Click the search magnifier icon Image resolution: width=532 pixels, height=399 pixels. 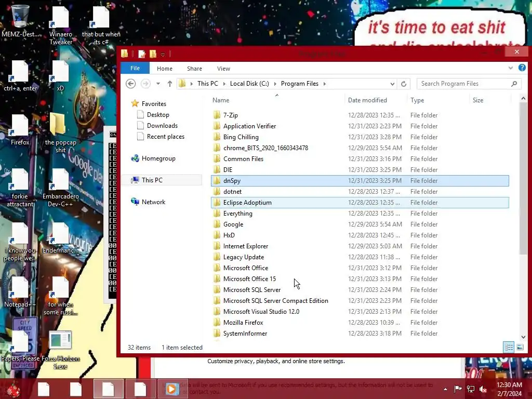point(514,84)
